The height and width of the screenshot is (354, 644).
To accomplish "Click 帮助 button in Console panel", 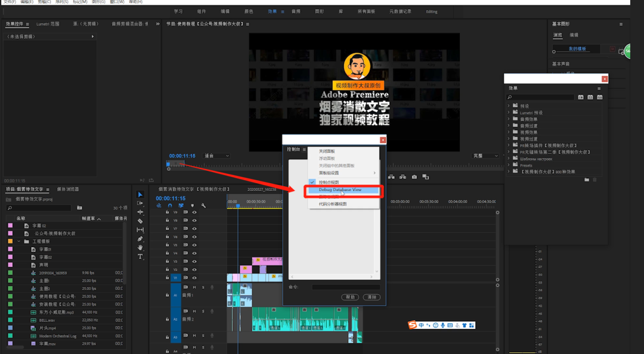I will [x=350, y=297].
